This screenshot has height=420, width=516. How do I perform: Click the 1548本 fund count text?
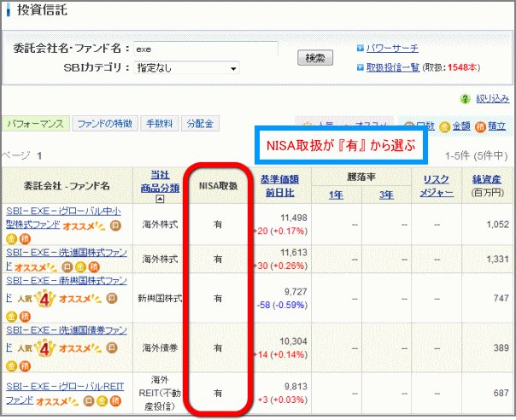coord(462,67)
